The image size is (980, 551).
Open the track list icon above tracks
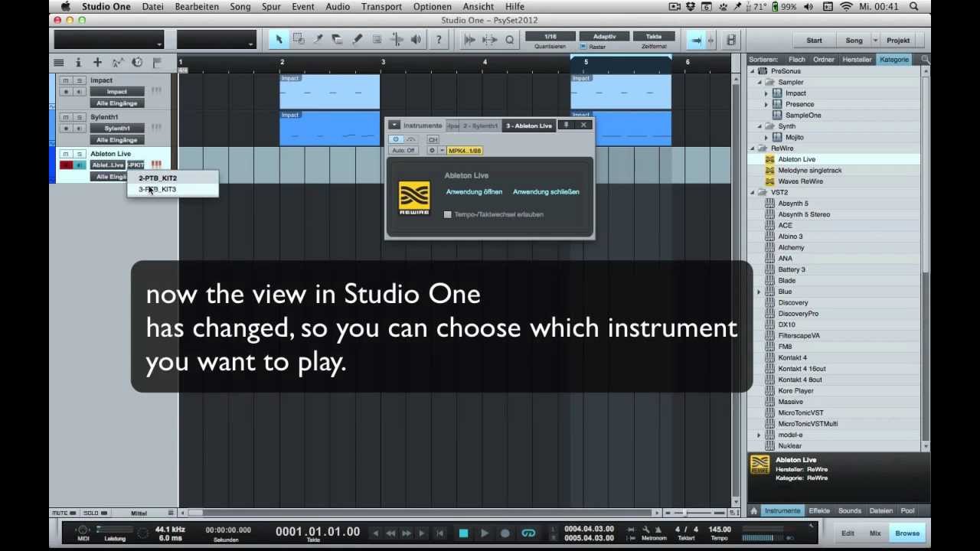tap(59, 63)
